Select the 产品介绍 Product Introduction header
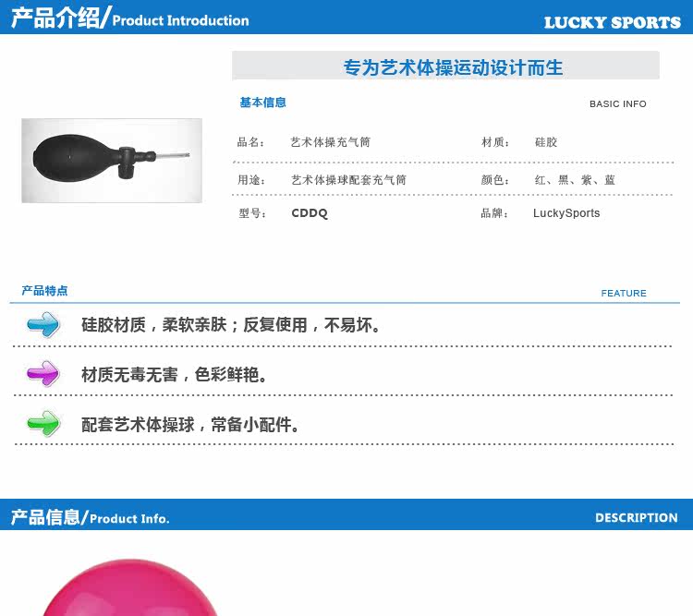693x616 pixels. tap(130, 18)
